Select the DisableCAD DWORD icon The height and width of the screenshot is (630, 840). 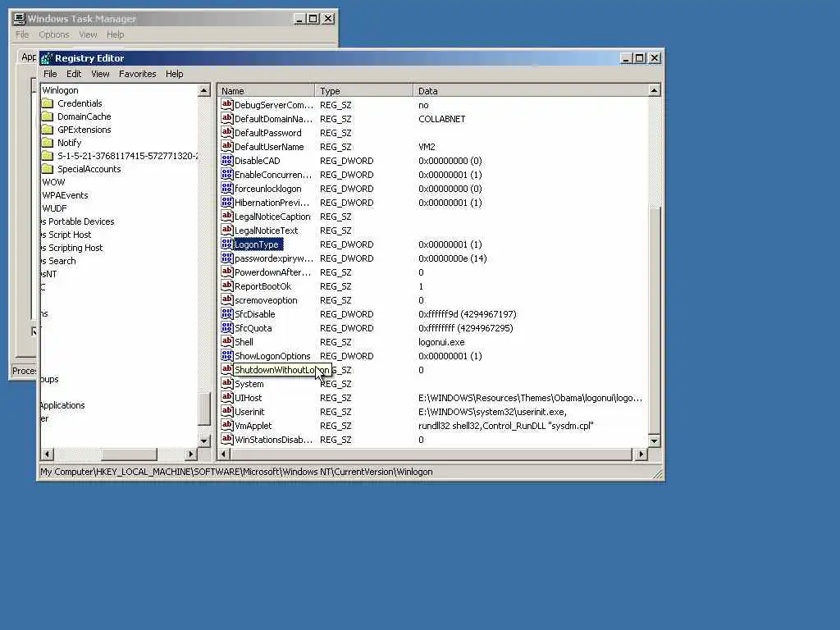click(x=227, y=160)
